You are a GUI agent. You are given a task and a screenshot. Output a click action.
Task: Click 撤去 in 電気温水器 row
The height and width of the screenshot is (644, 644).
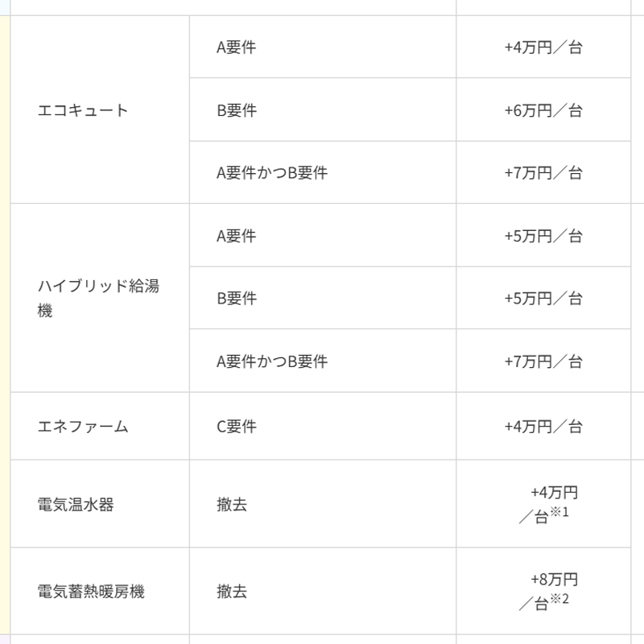pyautogui.click(x=232, y=505)
